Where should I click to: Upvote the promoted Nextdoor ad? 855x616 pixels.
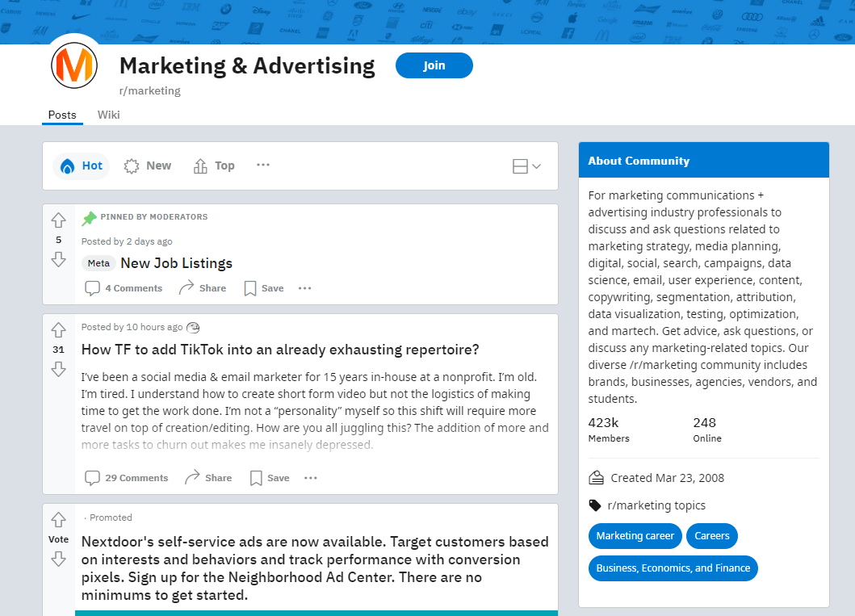click(58, 519)
